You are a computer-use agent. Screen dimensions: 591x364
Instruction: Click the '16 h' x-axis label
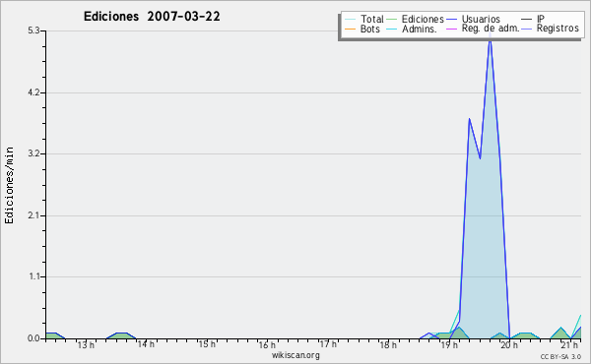[x=267, y=344]
